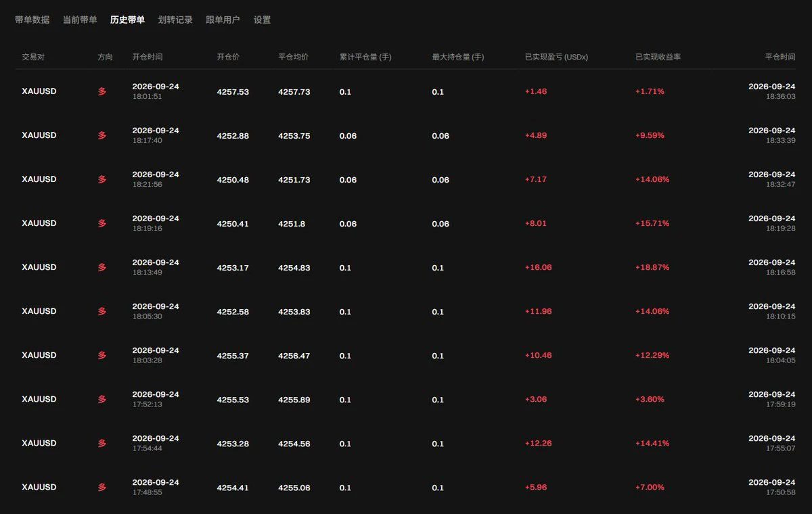Click the realized return +15.71%
812x514 pixels.
(652, 224)
